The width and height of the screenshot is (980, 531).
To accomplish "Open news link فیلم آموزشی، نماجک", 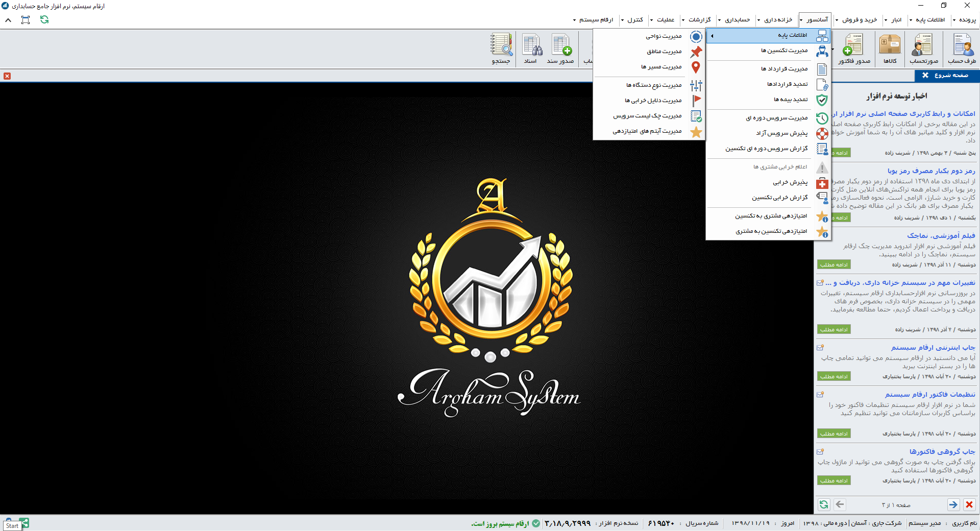I will tap(941, 236).
